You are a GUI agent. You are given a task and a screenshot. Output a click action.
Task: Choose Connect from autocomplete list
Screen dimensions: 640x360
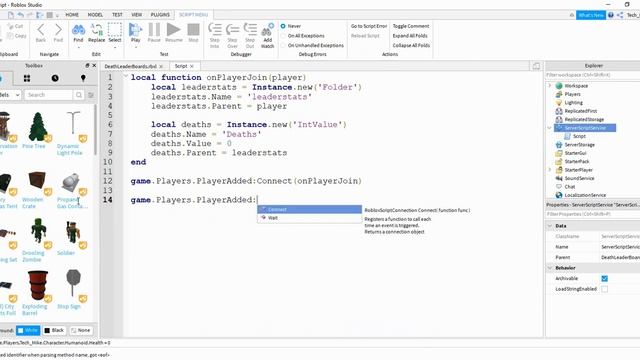[x=309, y=209]
